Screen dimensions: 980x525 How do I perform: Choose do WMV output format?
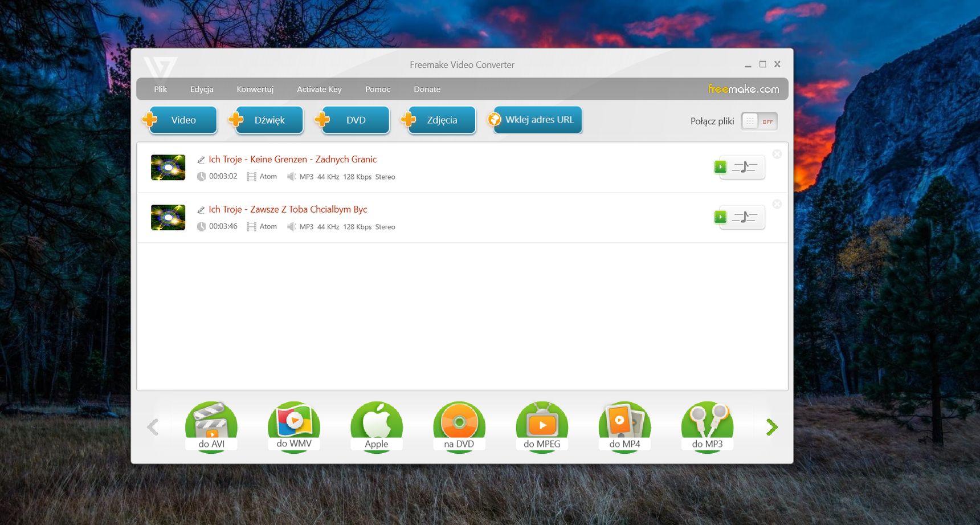pos(294,428)
